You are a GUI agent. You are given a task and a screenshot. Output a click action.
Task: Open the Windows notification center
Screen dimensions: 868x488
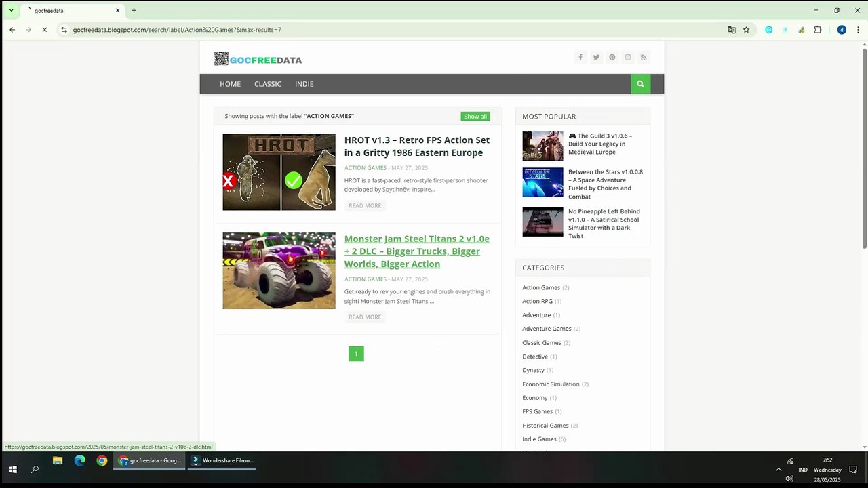(853, 469)
